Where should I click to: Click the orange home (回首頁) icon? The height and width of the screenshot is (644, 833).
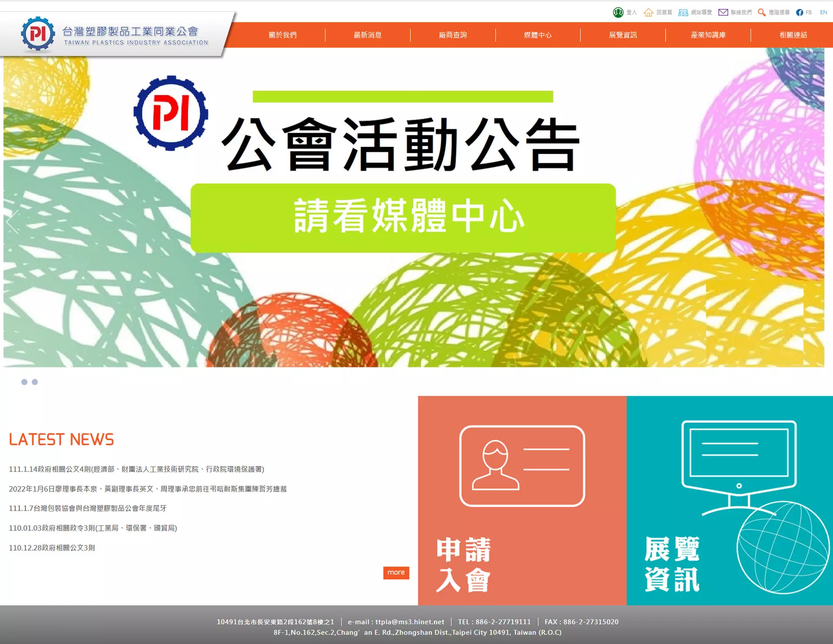(648, 13)
